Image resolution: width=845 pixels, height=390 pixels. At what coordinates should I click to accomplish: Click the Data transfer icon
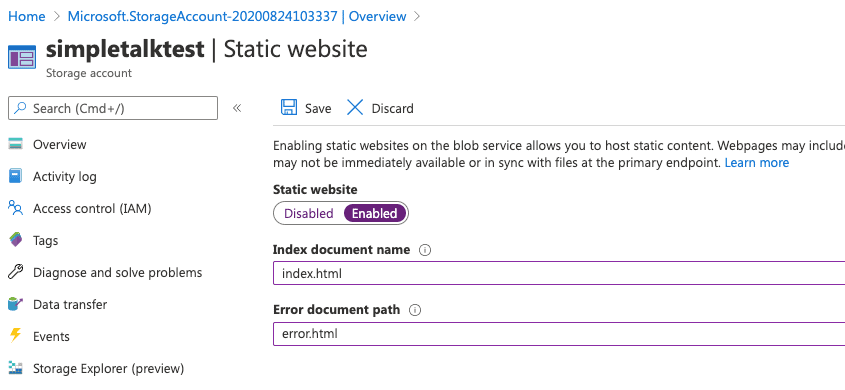tap(16, 304)
